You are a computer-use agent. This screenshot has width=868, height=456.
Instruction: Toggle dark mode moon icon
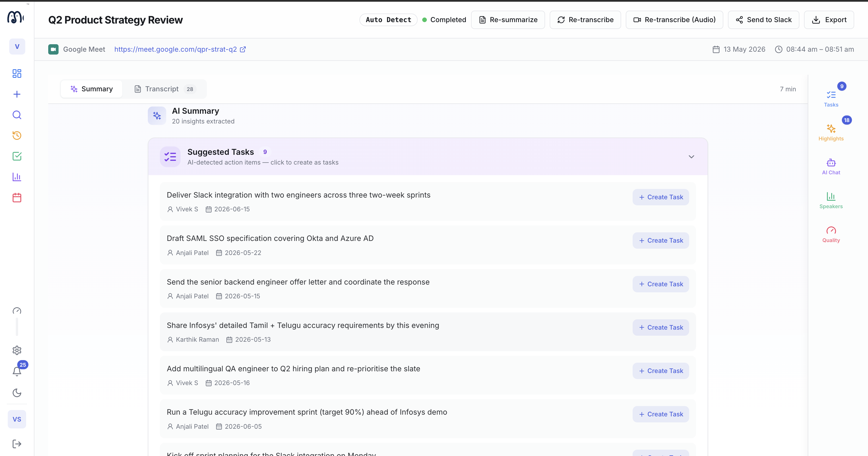pyautogui.click(x=17, y=393)
